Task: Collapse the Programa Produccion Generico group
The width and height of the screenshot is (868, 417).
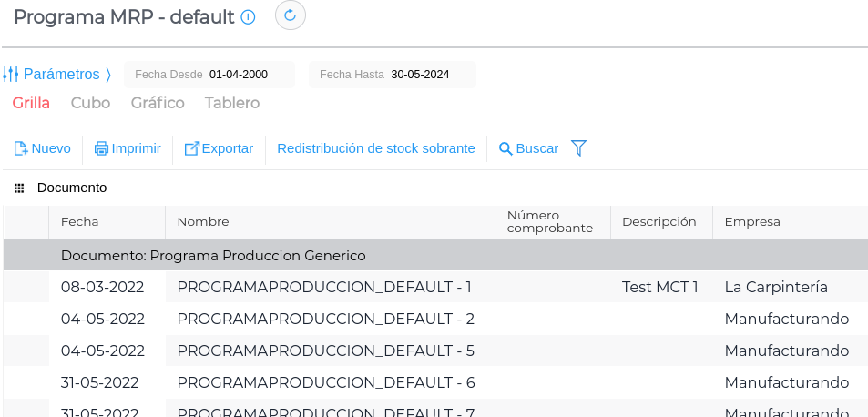Action: [213, 256]
